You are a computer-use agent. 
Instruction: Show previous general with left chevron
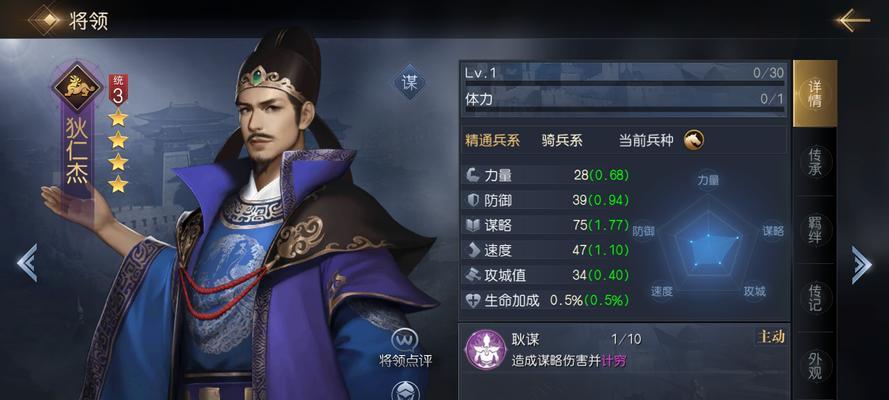(27, 263)
